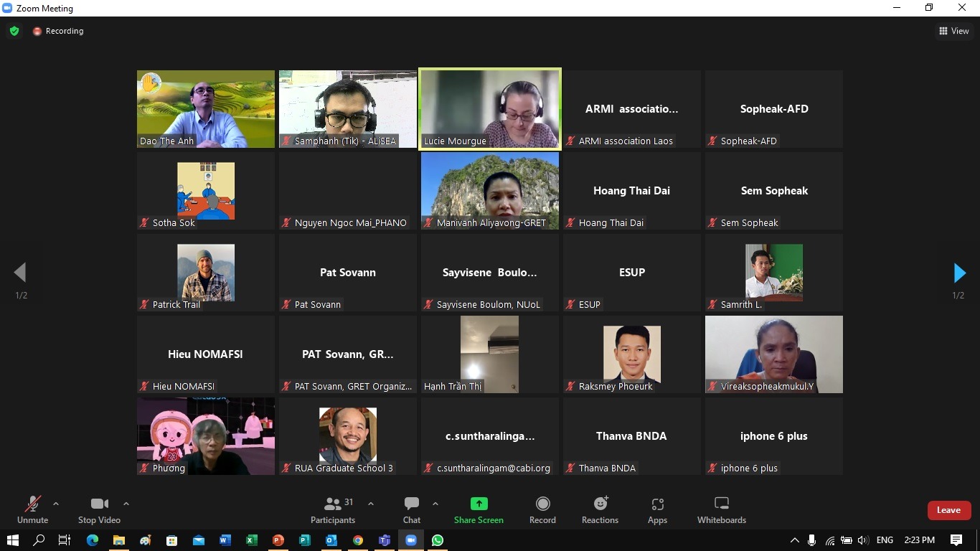Screen dimensions: 980x551
Task: Open the View layout menu
Action: [953, 31]
